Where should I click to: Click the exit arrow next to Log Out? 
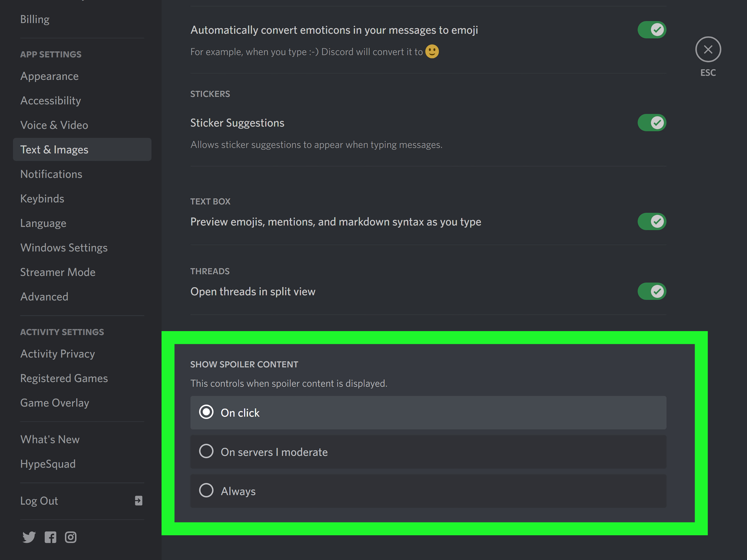(138, 500)
